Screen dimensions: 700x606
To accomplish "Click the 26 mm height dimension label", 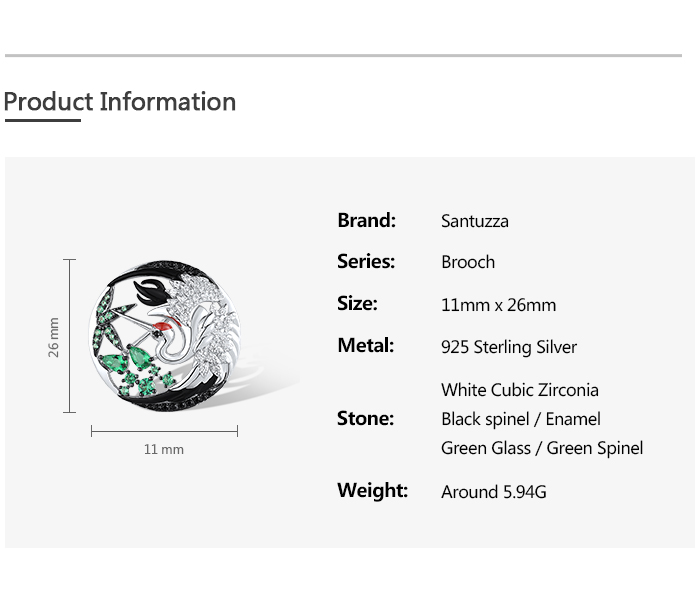I will click(53, 337).
